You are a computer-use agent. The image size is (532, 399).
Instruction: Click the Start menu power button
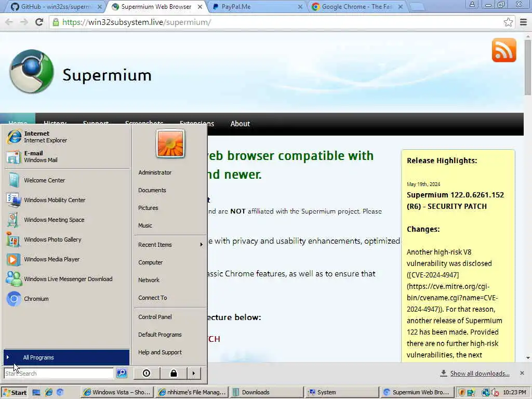[x=147, y=373]
